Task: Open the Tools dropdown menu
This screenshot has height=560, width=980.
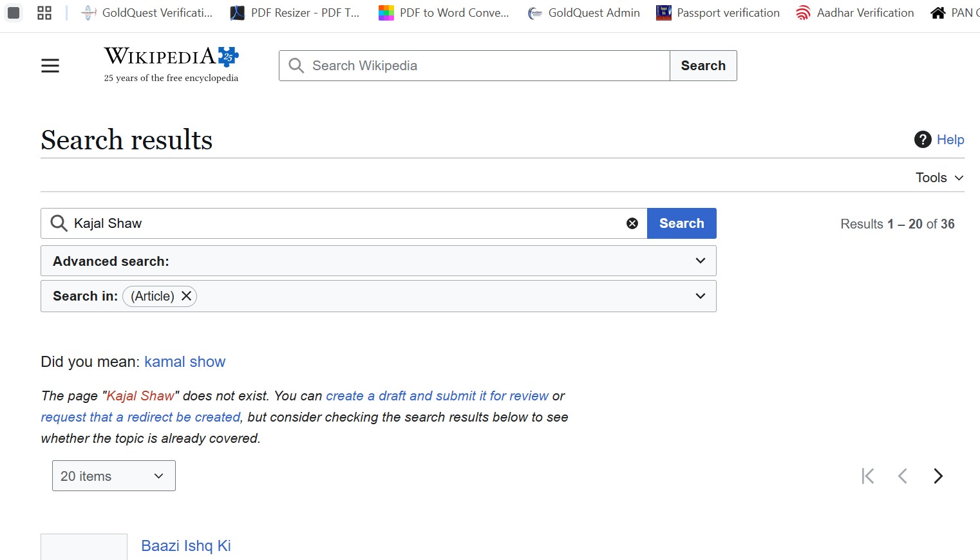Action: [x=939, y=178]
